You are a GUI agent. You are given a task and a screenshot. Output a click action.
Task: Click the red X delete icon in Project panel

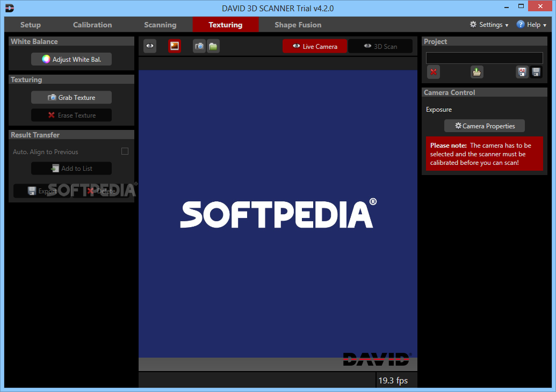point(434,72)
